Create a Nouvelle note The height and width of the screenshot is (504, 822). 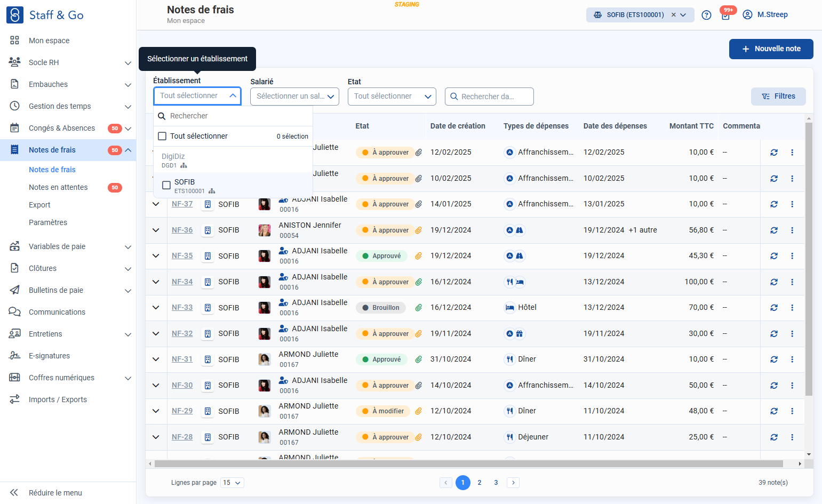coord(771,49)
